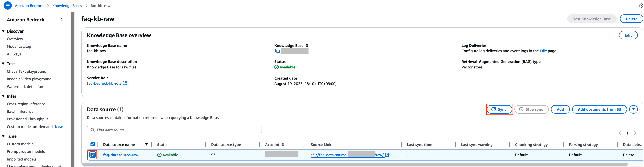Open the s3://faq-data-source raw link
Viewport: 644px width, 167px height.
[x=347, y=155]
